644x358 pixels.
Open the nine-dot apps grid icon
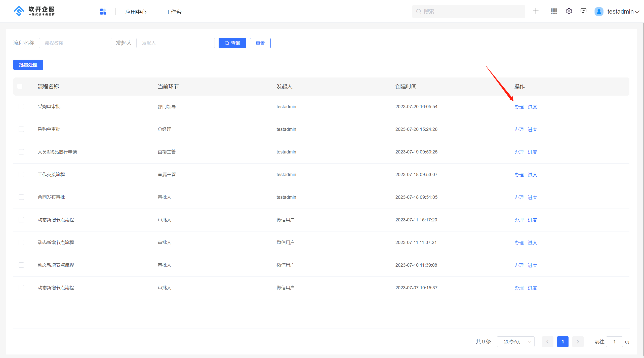(554, 11)
